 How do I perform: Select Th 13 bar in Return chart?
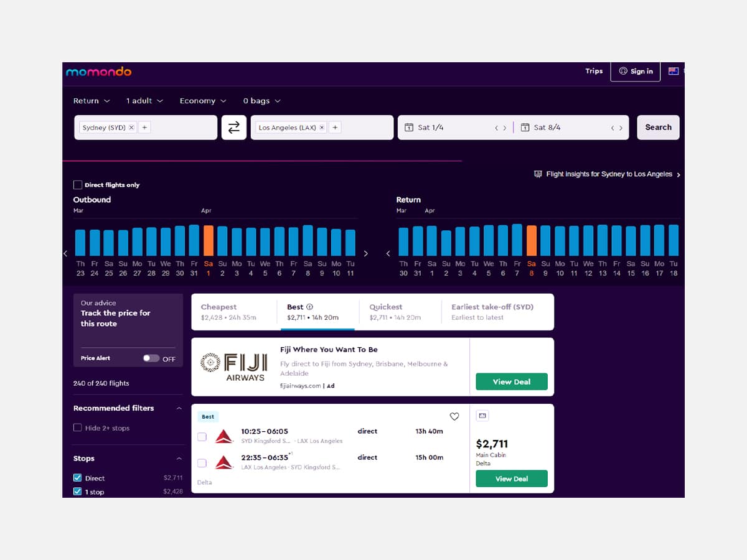point(603,240)
